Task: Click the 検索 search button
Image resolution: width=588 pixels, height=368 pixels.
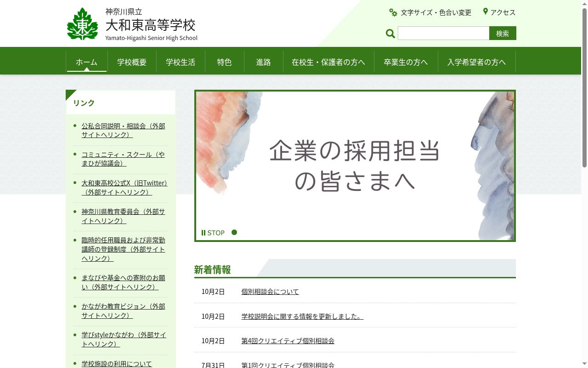Action: [x=503, y=33]
